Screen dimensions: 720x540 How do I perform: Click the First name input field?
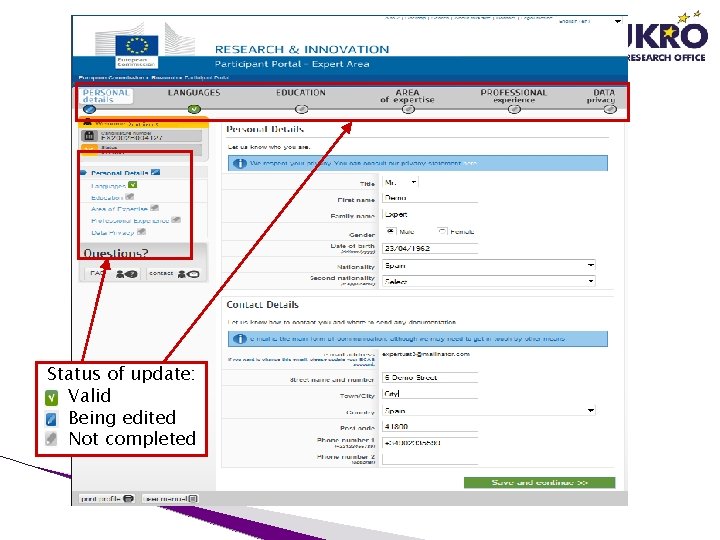(x=430, y=198)
